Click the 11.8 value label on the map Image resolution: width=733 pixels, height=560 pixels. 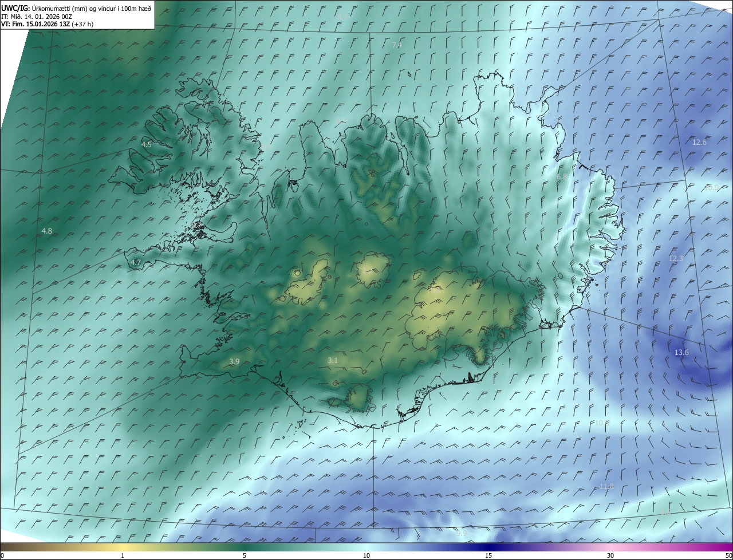tap(606, 487)
